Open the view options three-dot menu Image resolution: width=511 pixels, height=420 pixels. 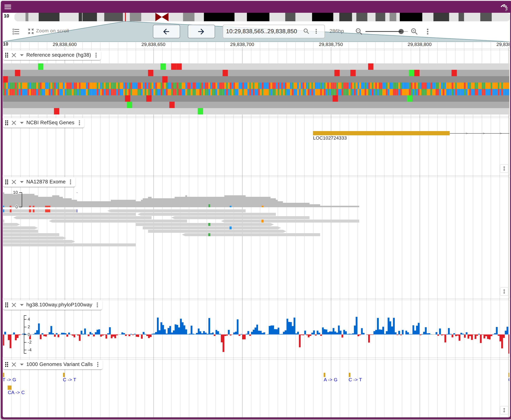(428, 31)
